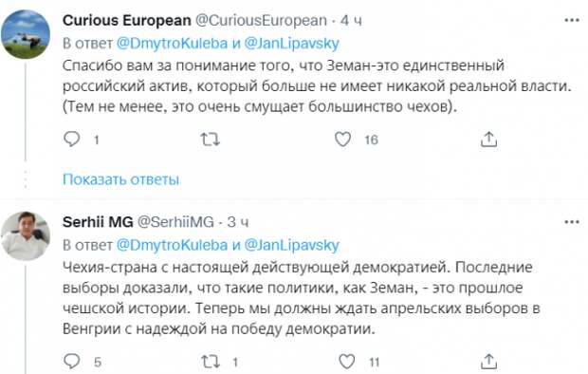Open @DmytroKuleba mention in first tweet
Image resolution: width=588 pixels, height=374 pixels.
[172, 43]
